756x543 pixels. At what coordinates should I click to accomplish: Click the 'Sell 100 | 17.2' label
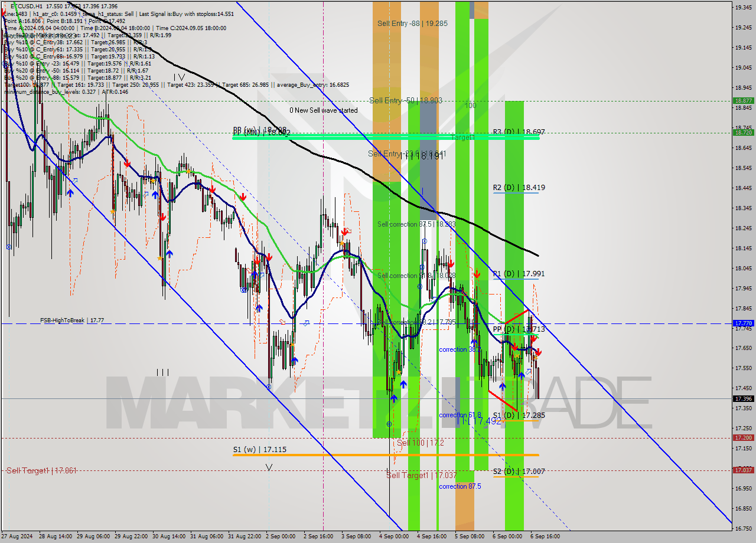(x=421, y=443)
